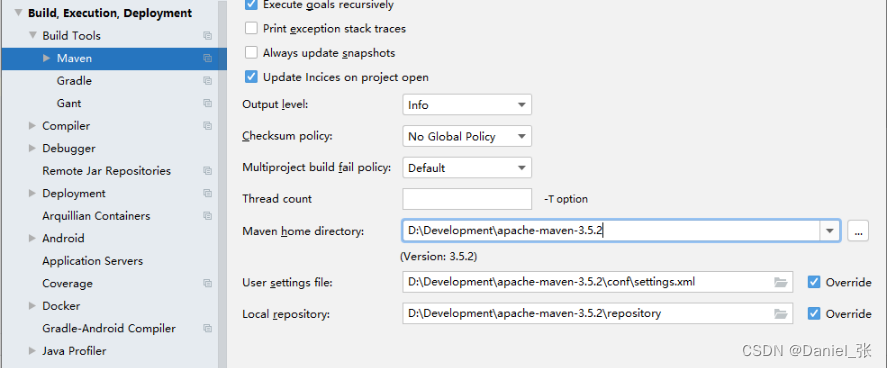This screenshot has width=887, height=368.
Task: Open Coverage settings page
Action: tap(67, 283)
